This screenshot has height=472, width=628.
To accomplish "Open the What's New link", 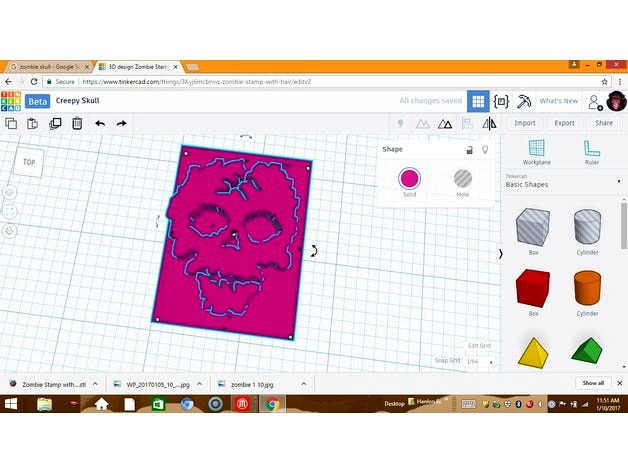I will (559, 101).
